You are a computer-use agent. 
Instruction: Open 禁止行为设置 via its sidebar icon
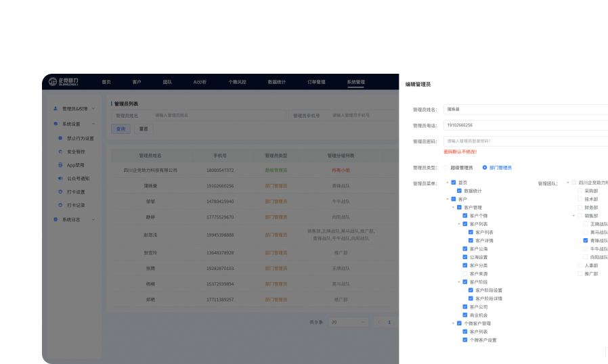pyautogui.click(x=60, y=138)
